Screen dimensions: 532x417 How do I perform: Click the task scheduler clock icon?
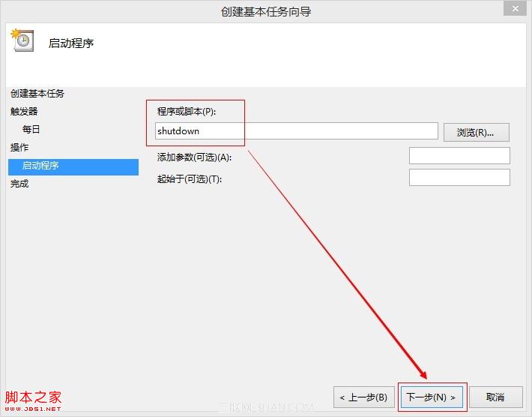22,40
